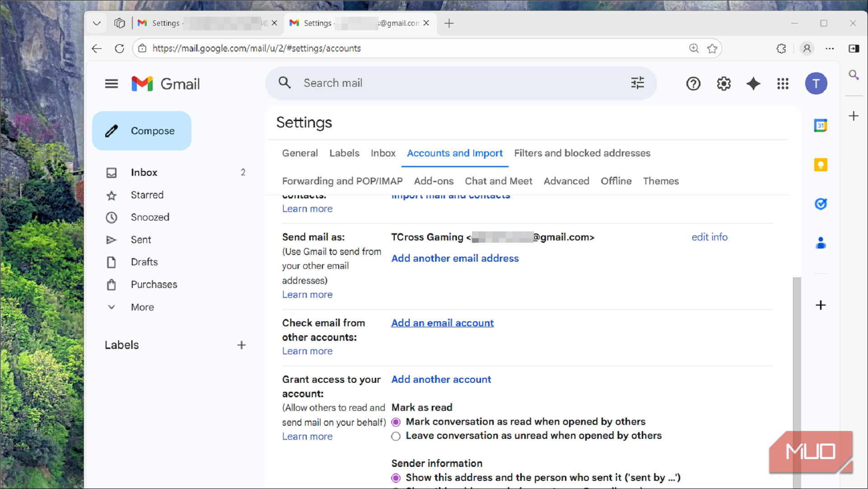Image resolution: width=868 pixels, height=489 pixels.
Task: Click edit info link
Action: coord(709,237)
